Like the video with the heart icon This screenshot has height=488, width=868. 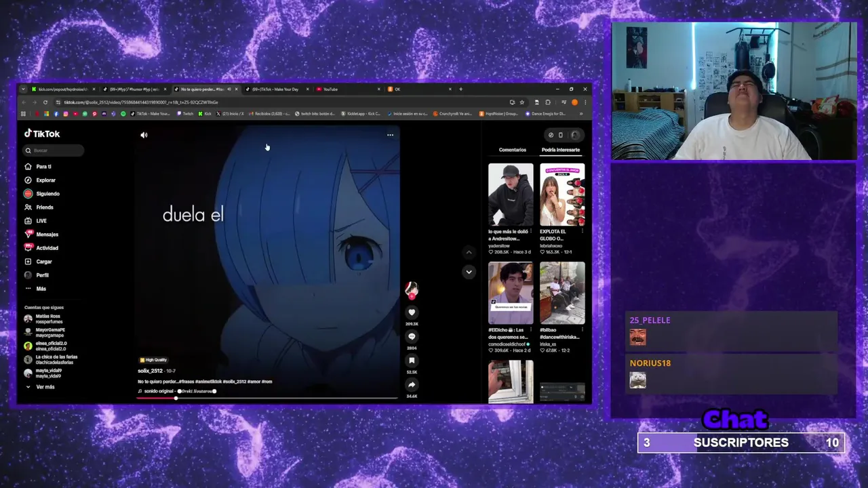pos(412,312)
